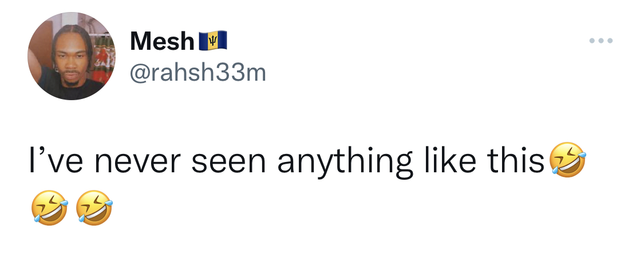Open the three-dot more options menu

click(601, 40)
